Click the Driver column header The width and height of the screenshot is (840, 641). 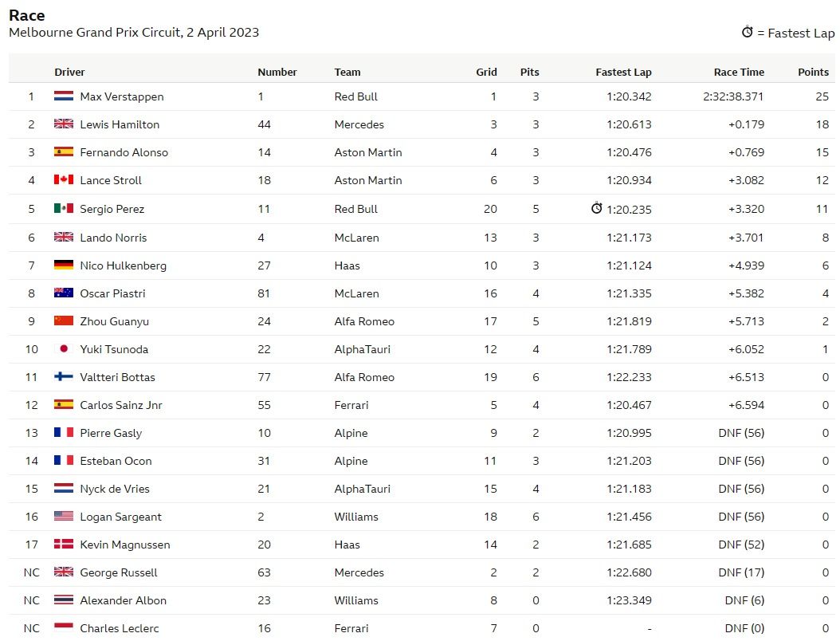tap(69, 72)
